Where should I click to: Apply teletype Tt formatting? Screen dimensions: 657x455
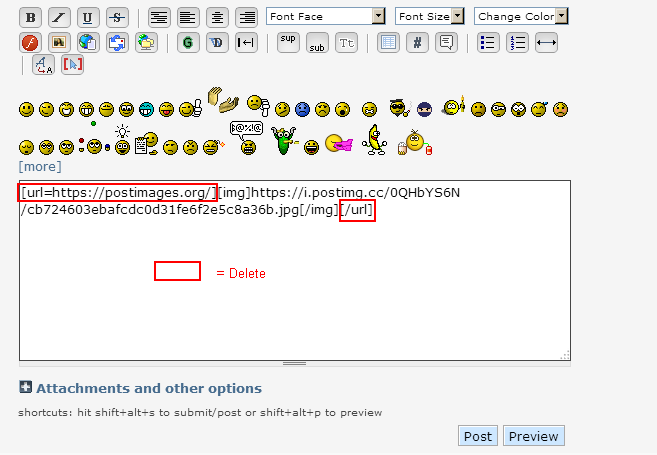[347, 42]
